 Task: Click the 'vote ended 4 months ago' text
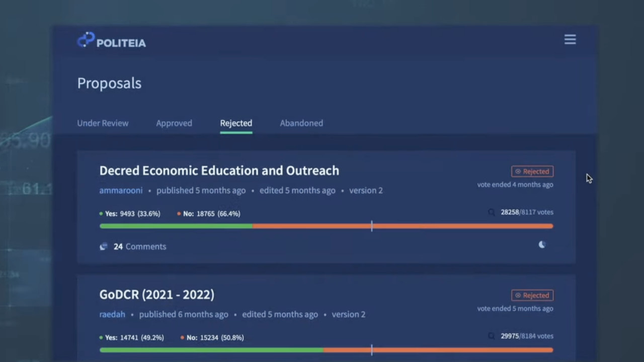click(515, 185)
